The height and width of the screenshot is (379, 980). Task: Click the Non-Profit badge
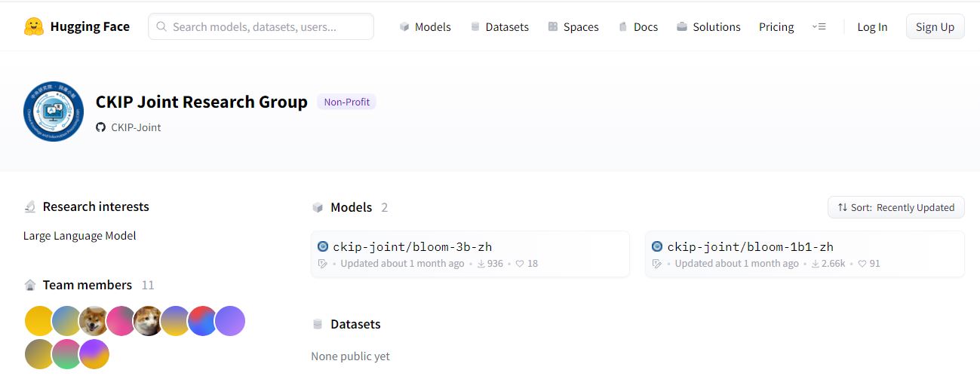(x=346, y=102)
